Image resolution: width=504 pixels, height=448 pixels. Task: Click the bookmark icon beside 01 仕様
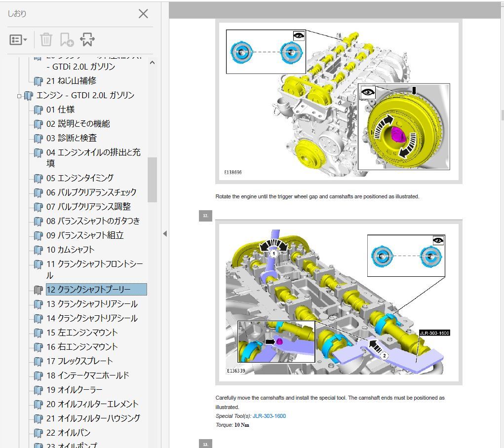[38, 110]
